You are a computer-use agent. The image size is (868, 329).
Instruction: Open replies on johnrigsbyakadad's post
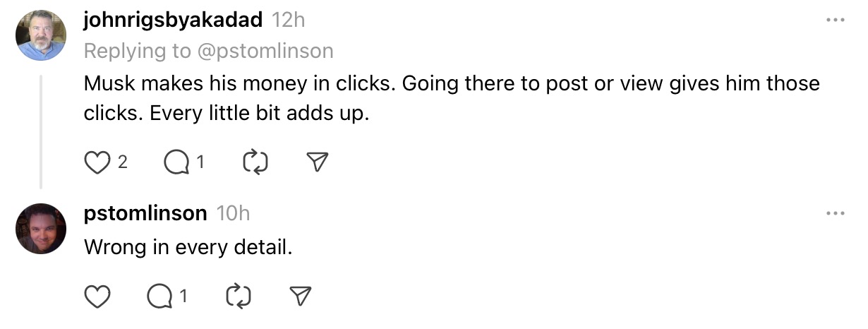click(x=177, y=163)
